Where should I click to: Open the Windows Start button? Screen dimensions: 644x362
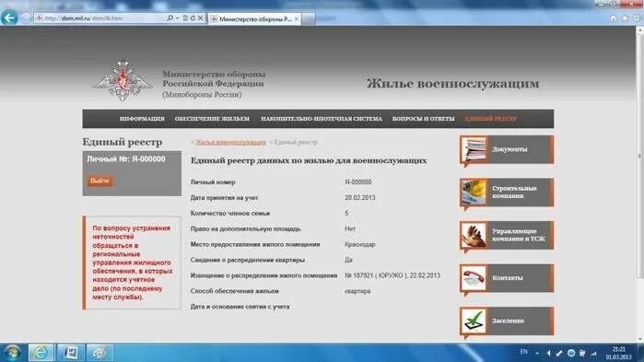click(12, 353)
